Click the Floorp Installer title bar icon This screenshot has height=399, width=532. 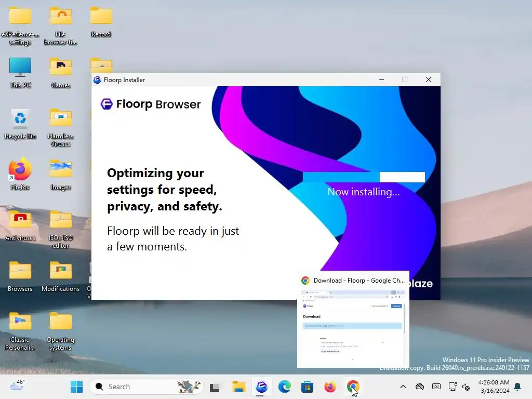coord(97,79)
